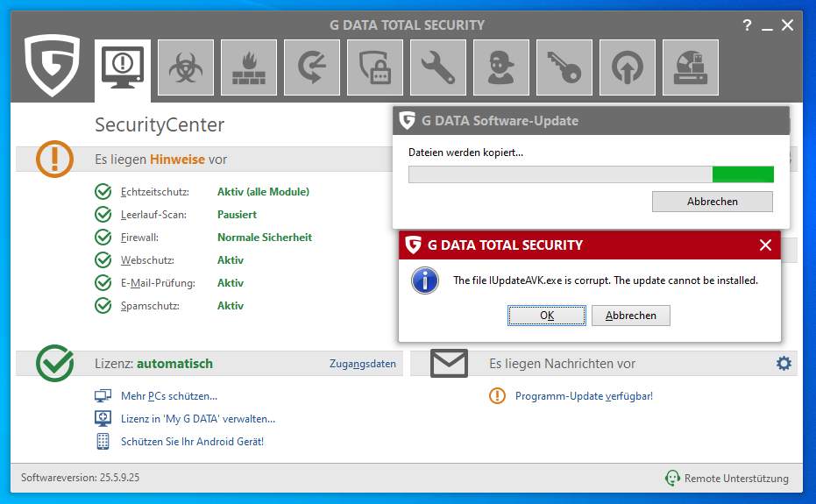Click the Es liegen Hinweise vor header
The image size is (816, 504).
point(160,160)
